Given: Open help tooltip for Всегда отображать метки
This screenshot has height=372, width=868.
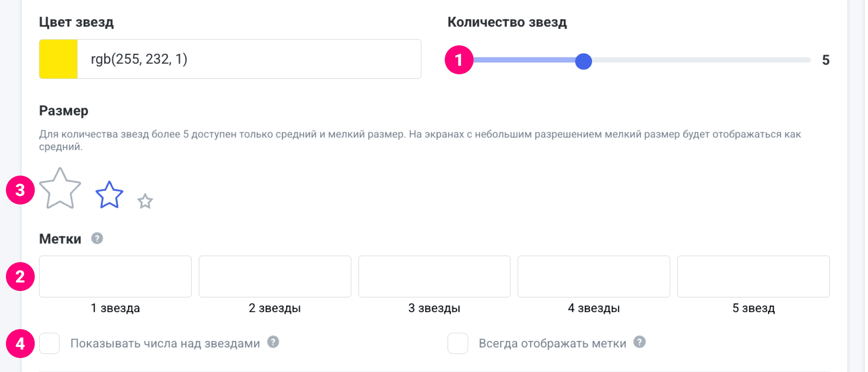Looking at the screenshot, I should [x=640, y=342].
